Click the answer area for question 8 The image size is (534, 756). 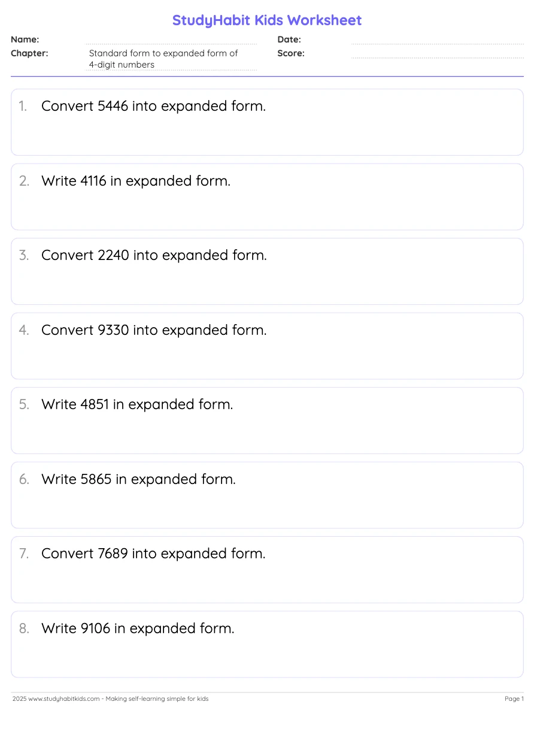[267, 657]
